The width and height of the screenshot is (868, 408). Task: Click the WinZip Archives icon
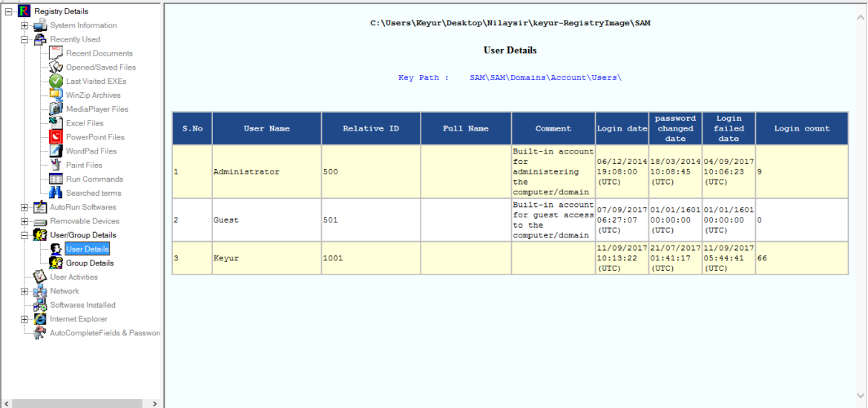point(56,95)
